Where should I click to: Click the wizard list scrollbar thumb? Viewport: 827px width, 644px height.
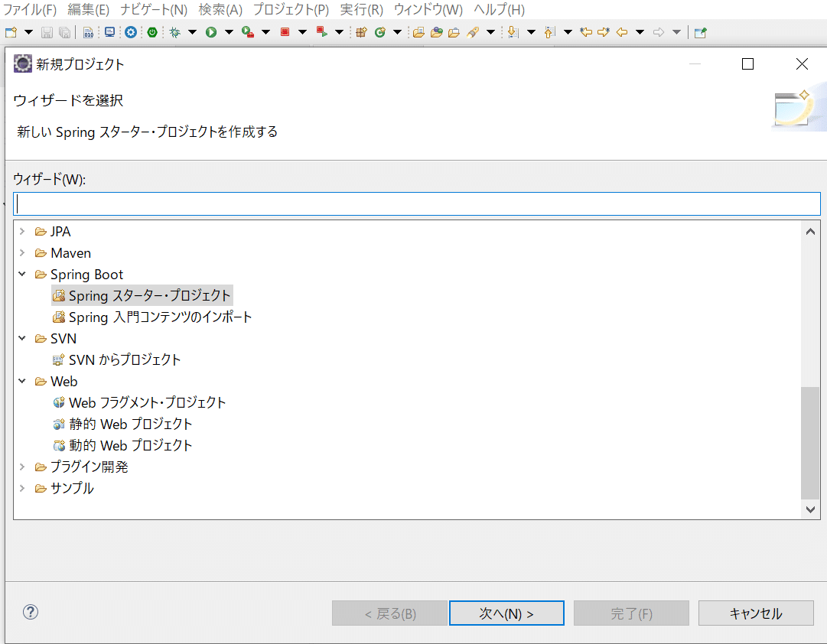coord(810,443)
